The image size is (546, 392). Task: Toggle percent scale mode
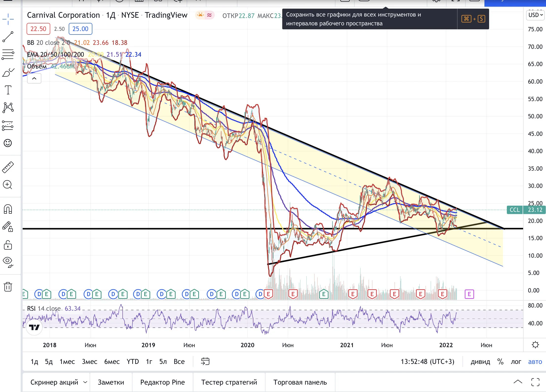coord(500,361)
